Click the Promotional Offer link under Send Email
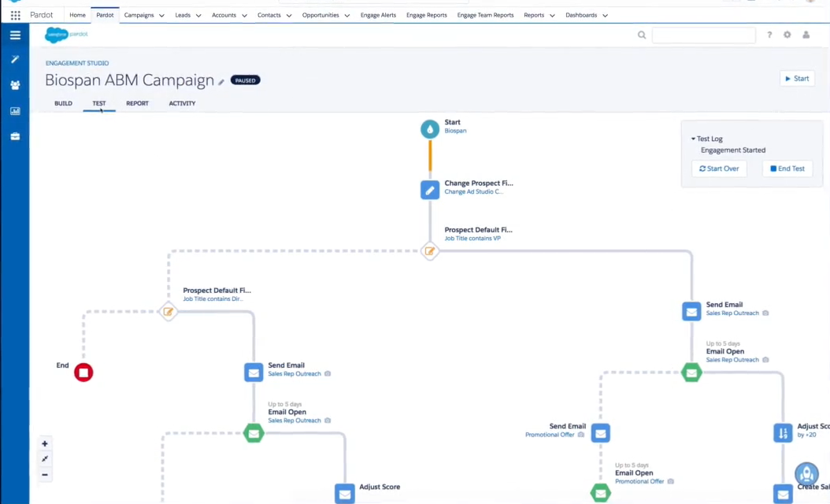The image size is (830, 504). pyautogui.click(x=550, y=435)
